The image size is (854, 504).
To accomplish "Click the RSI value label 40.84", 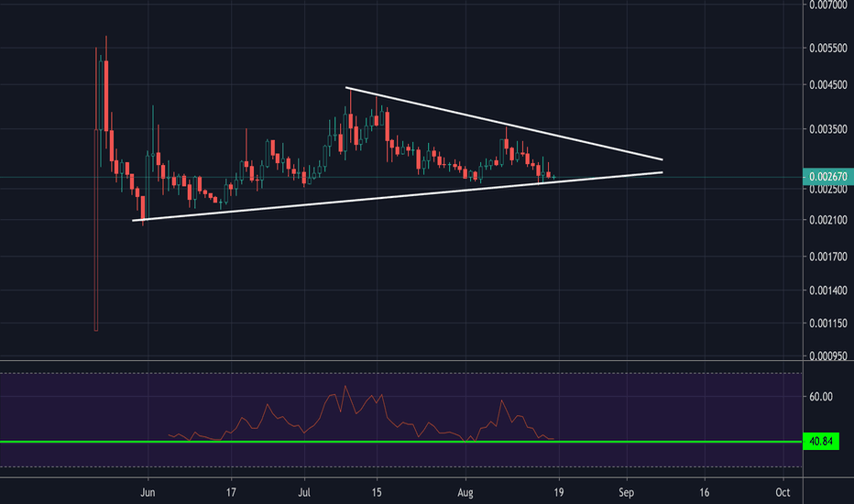I will [821, 441].
